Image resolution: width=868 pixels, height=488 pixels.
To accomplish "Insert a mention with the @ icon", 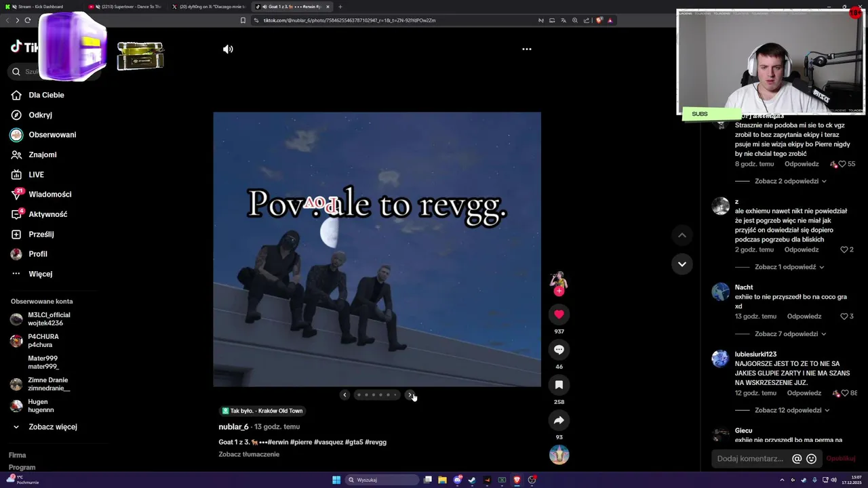I will coord(797,459).
